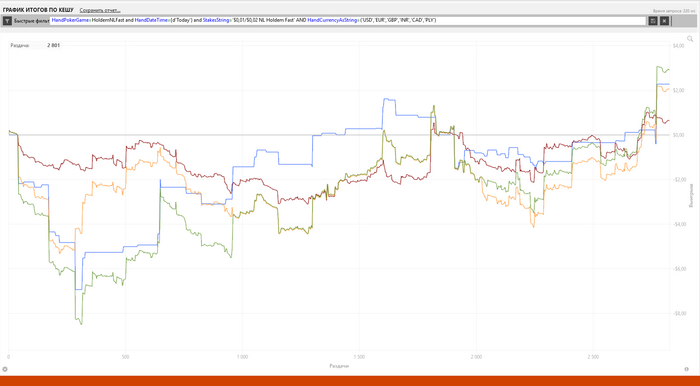Screen dimensions: 700x386
Task: Click the small round icon at bottom right
Action: click(x=687, y=369)
